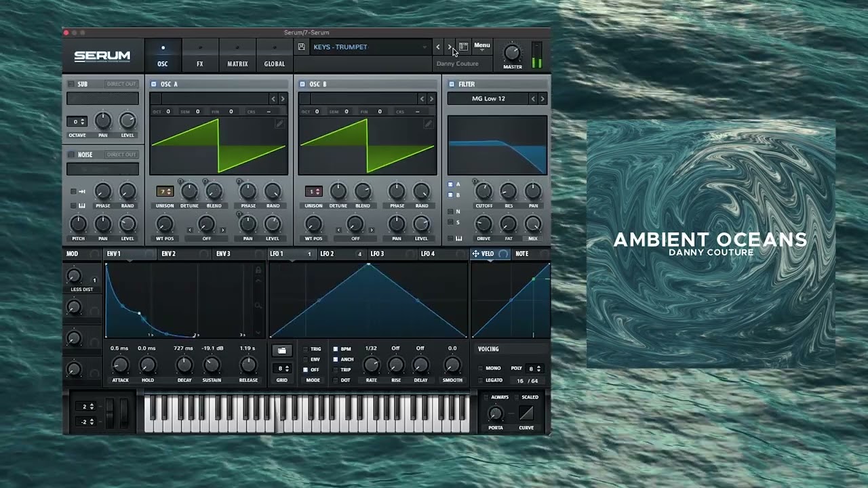The width and height of the screenshot is (868, 488).
Task: Select previous OSC B wavetable arrow
Action: click(x=422, y=99)
